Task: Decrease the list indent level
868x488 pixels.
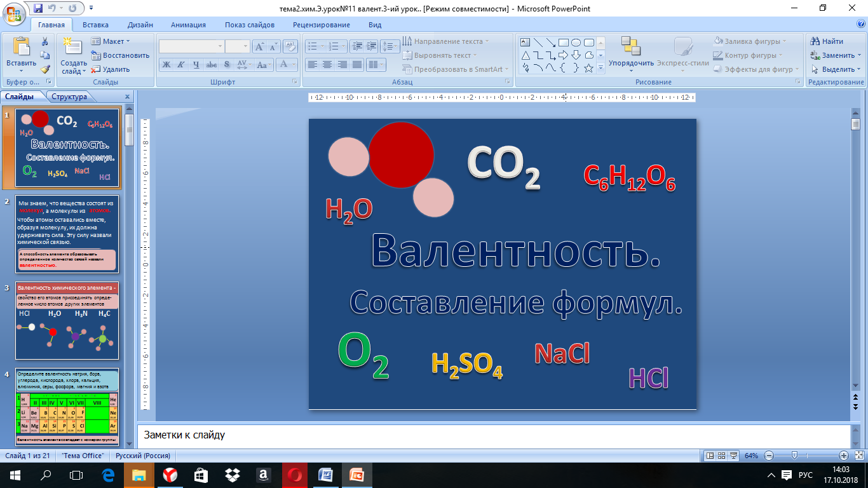Action: pyautogui.click(x=356, y=46)
